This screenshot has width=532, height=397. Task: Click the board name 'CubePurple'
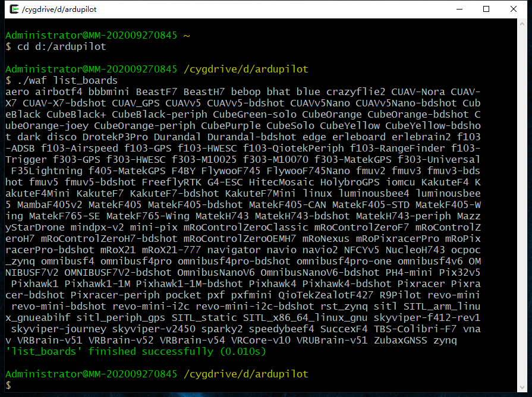tap(231, 125)
